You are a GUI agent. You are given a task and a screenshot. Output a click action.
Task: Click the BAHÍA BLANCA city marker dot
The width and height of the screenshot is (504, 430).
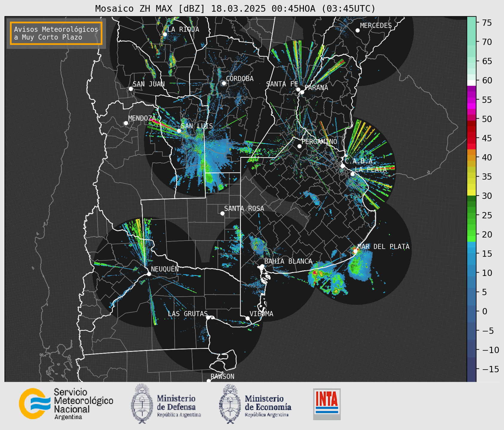pyautogui.click(x=262, y=266)
